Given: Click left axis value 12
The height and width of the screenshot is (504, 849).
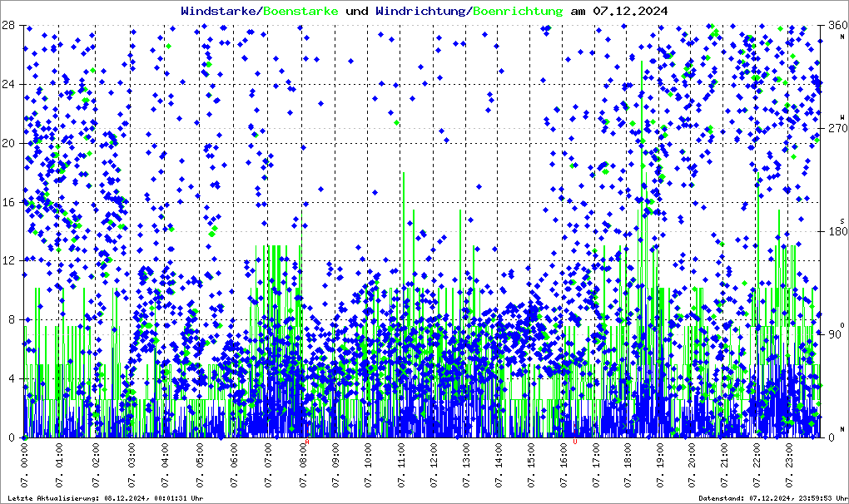Looking at the screenshot, I should pyautogui.click(x=8, y=260).
